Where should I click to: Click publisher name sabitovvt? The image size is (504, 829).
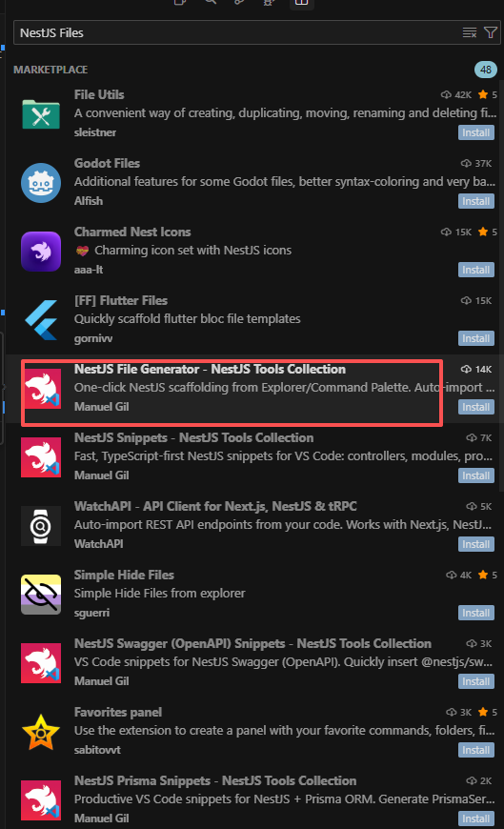pos(97,750)
